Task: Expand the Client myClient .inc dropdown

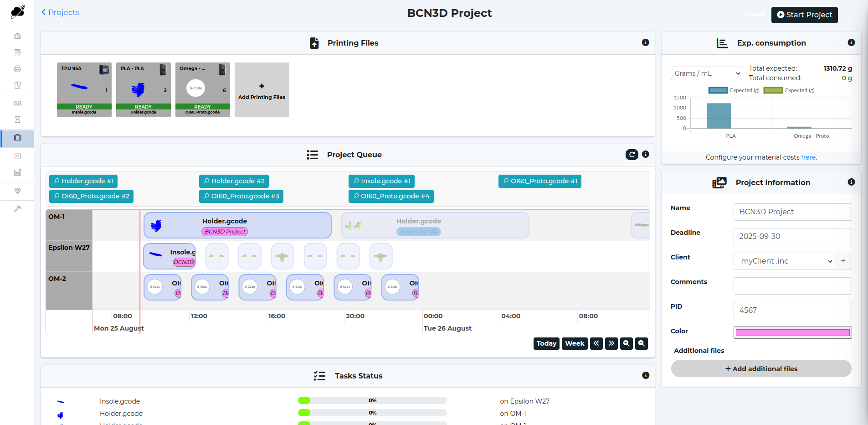Action: coord(784,261)
